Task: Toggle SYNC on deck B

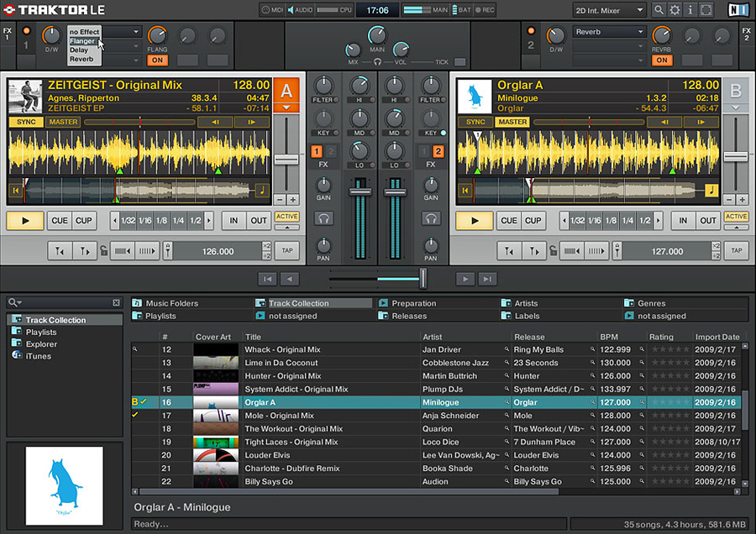Action: (x=476, y=122)
